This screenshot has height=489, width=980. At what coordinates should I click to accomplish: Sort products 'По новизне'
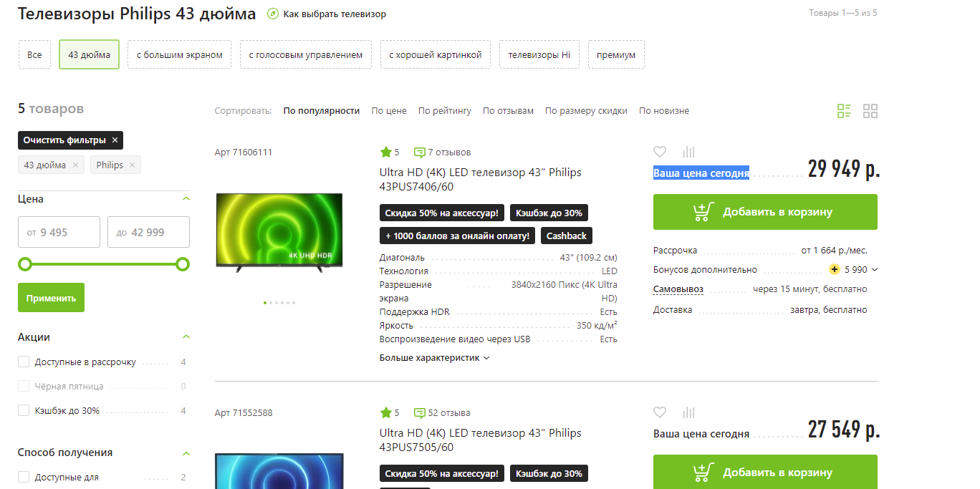[664, 111]
